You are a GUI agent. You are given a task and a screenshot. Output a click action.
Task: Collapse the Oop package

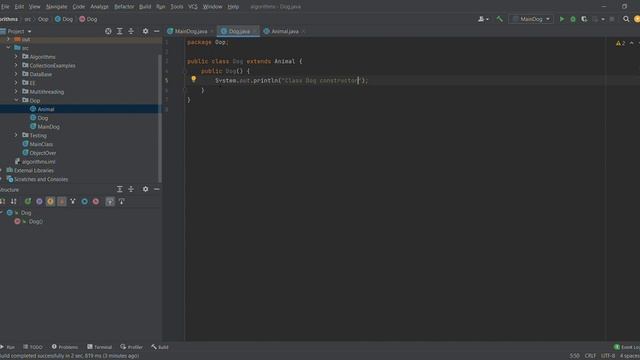pos(16,100)
